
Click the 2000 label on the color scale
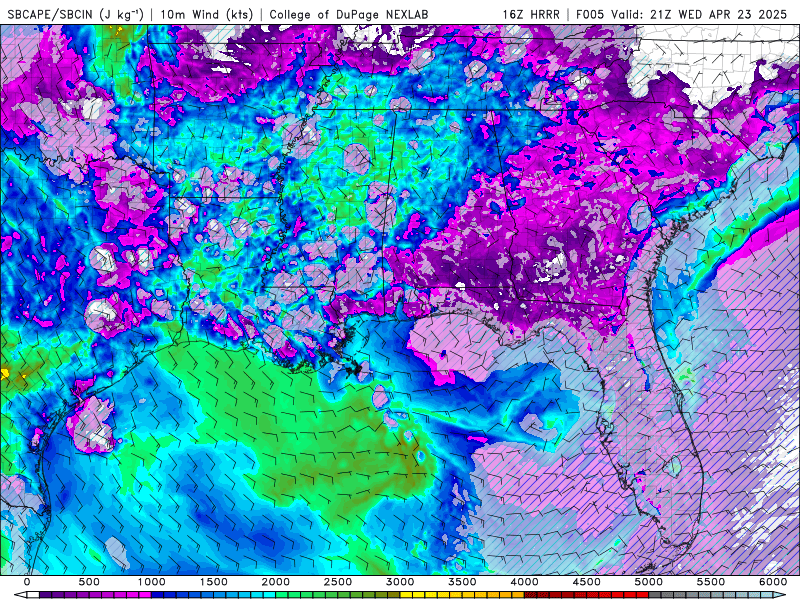[x=276, y=582]
